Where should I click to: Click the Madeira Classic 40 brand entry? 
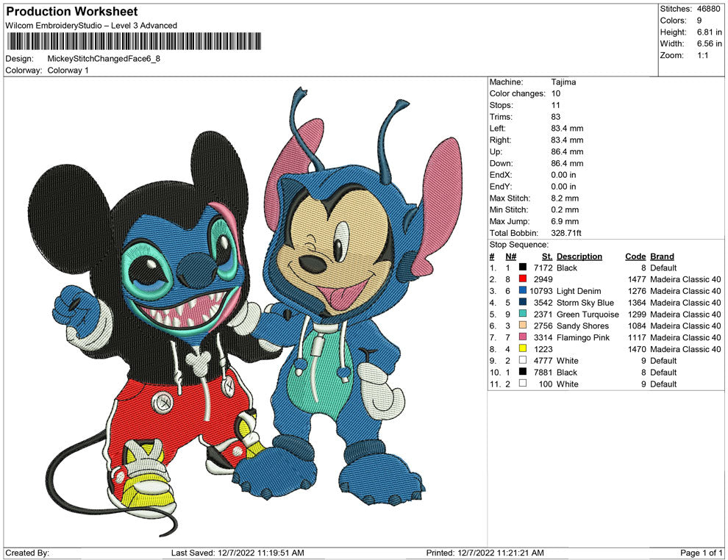pyautogui.click(x=685, y=279)
